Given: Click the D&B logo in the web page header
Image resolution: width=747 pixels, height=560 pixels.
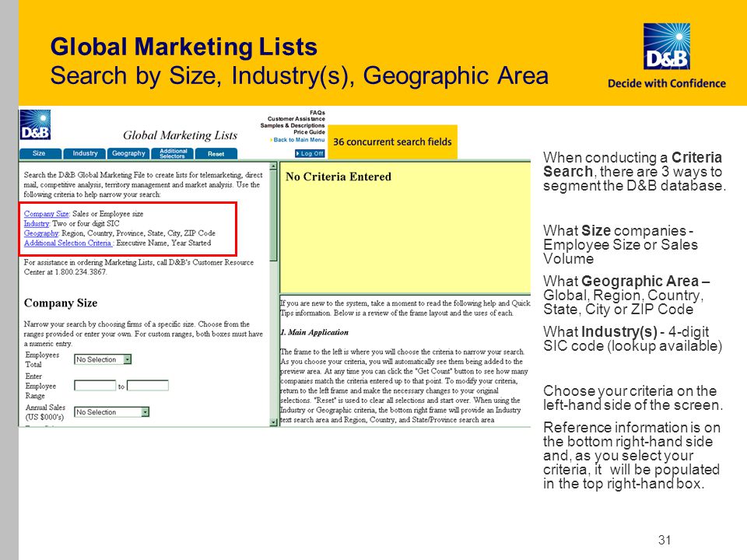Looking at the screenshot, I should click(x=35, y=125).
